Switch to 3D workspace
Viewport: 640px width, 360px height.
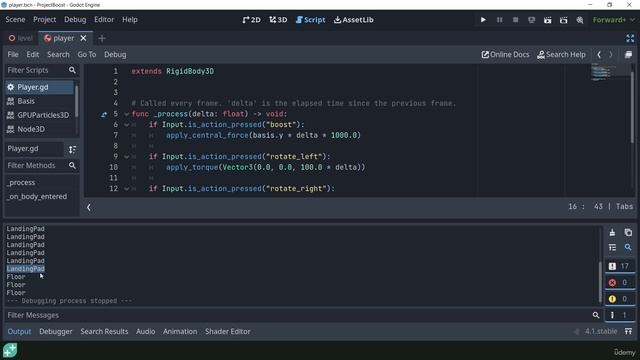click(278, 20)
